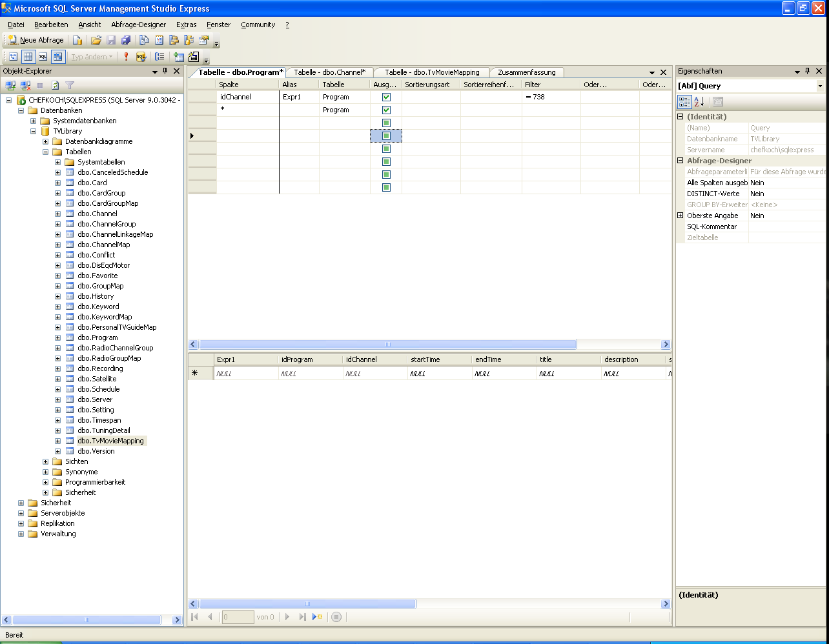Click the Properties window toolbar icon

click(x=204, y=40)
